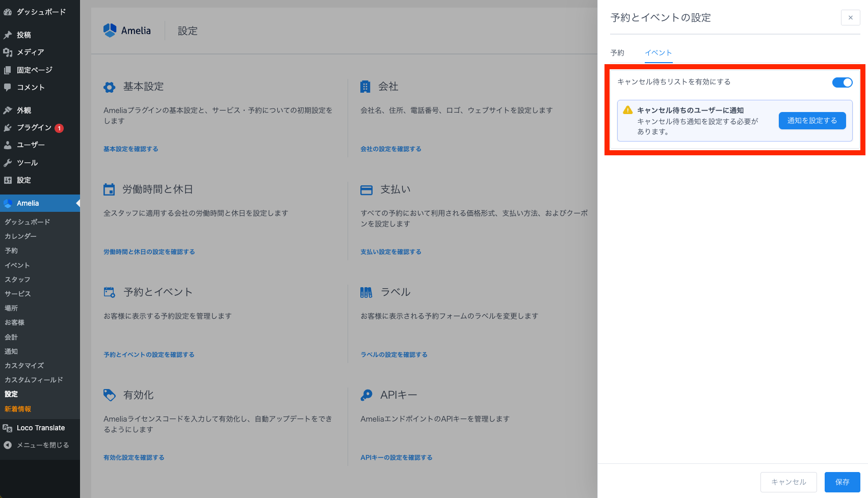868x498 pixels.
Task: Click the key icon beside APIキー
Action: (366, 395)
